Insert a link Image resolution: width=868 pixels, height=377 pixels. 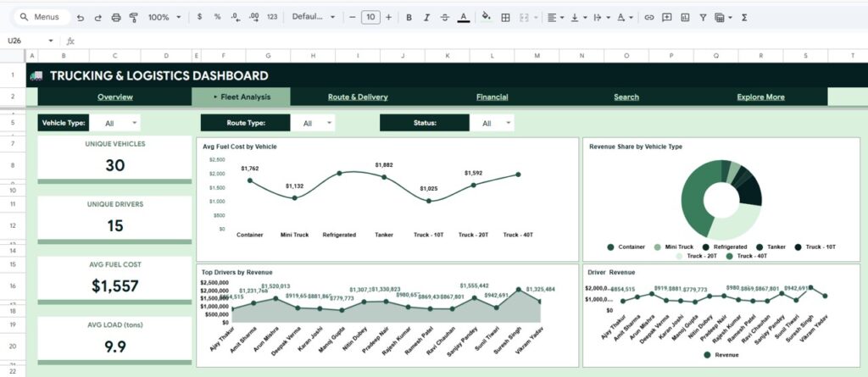[x=648, y=18]
